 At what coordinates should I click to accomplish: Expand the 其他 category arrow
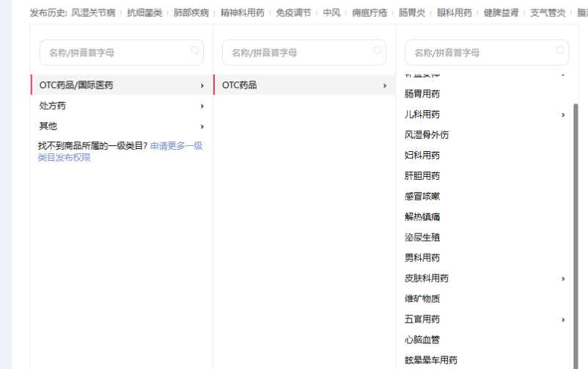point(202,127)
